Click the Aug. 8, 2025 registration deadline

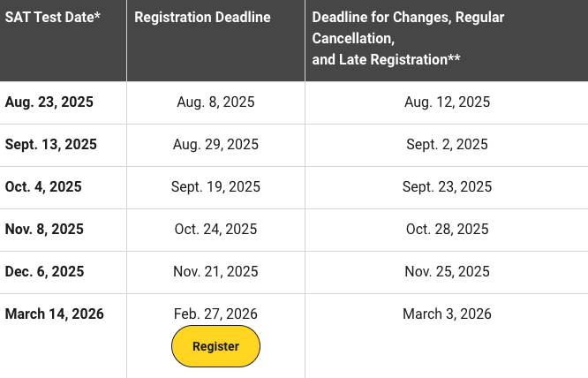[x=215, y=102]
